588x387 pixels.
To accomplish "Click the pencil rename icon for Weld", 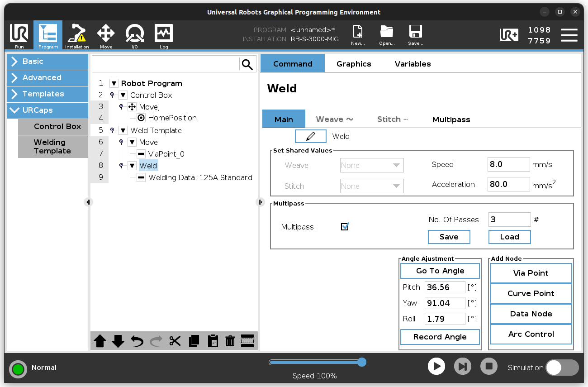I will coord(310,136).
